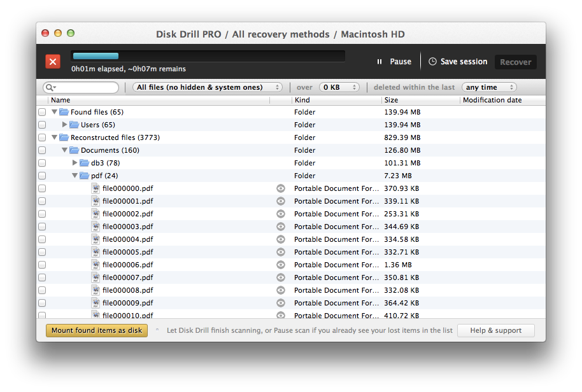Expand the Users folder tree
Screen dimensions: 582x392
(x=64, y=125)
